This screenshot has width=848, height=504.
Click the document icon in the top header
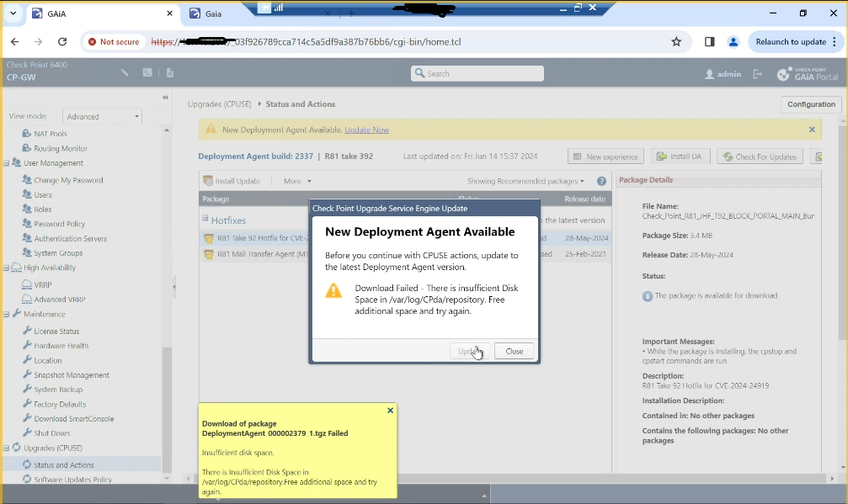point(170,72)
